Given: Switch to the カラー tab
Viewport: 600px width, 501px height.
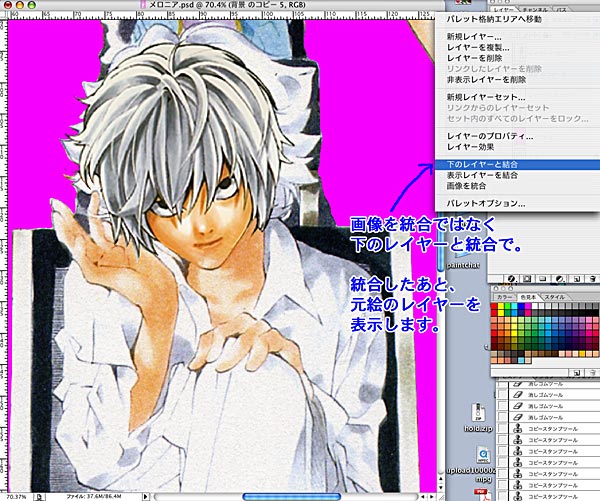Looking at the screenshot, I should (505, 297).
